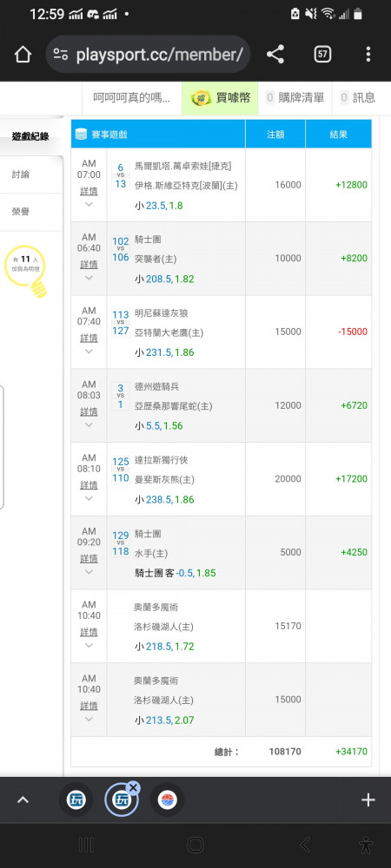
Task: Switch to the third bottom tab icon
Action: [167, 800]
